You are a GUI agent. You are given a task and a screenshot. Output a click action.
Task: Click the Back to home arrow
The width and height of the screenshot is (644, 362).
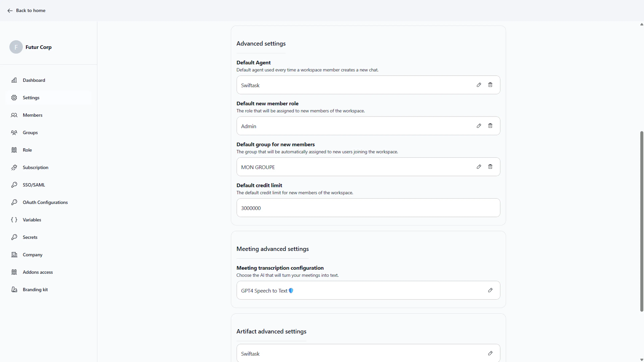[x=10, y=11]
